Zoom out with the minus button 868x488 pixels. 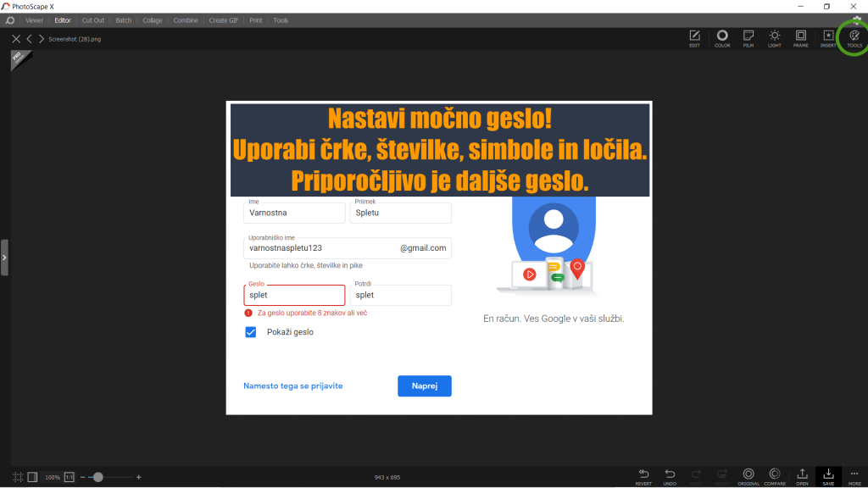82,477
